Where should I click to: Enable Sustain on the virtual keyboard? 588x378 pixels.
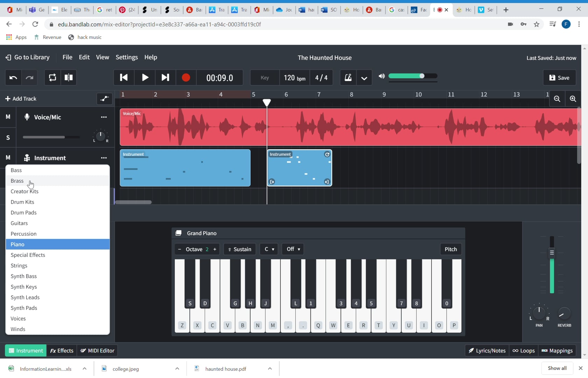(x=239, y=249)
